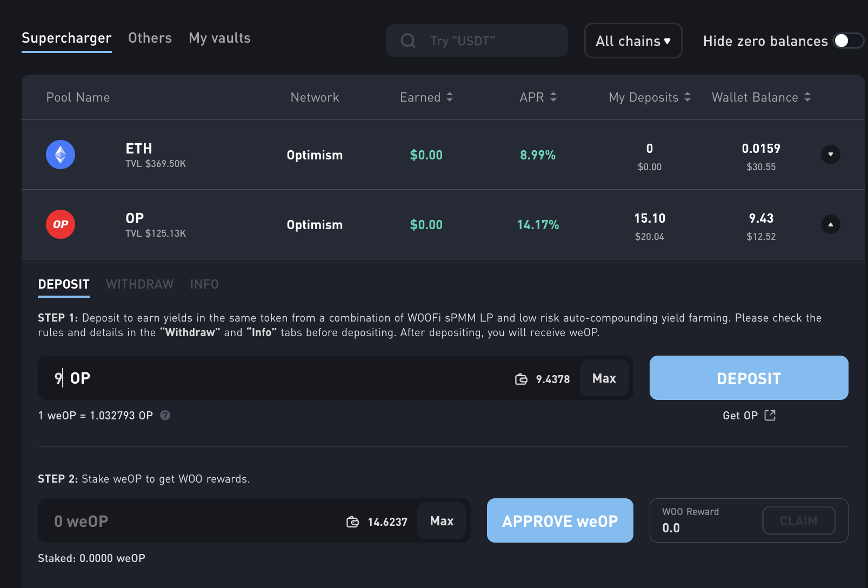Click the $20.04 deposit amount

click(x=650, y=237)
